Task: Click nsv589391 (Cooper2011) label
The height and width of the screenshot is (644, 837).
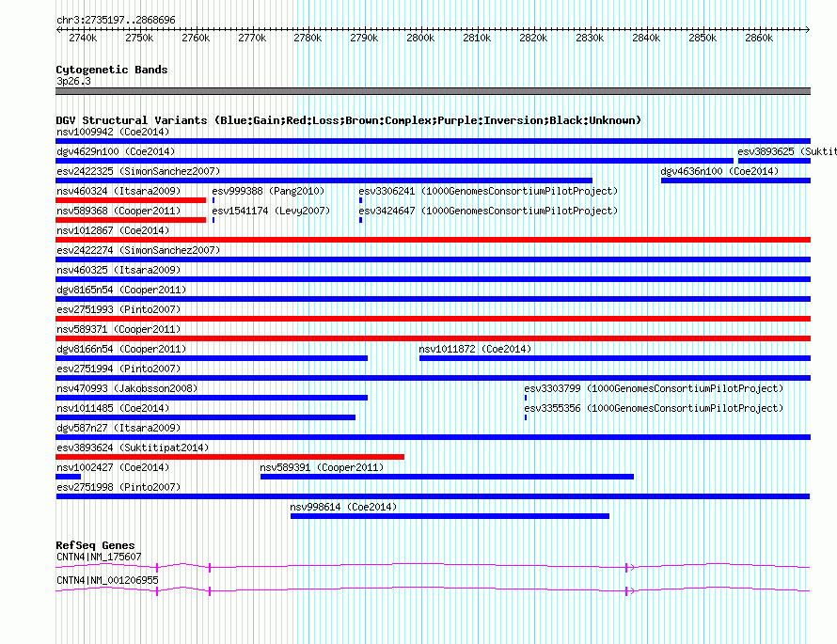Action: coord(322,467)
